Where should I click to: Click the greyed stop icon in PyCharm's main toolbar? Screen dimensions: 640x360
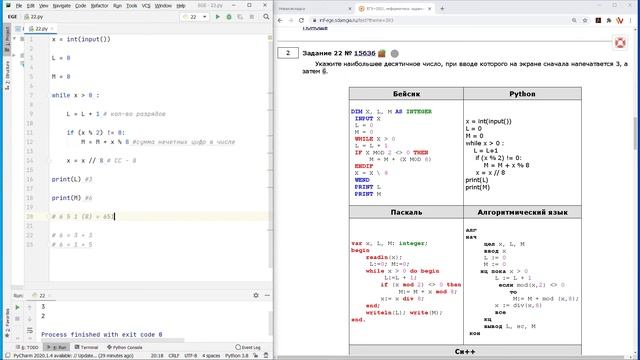pos(252,17)
